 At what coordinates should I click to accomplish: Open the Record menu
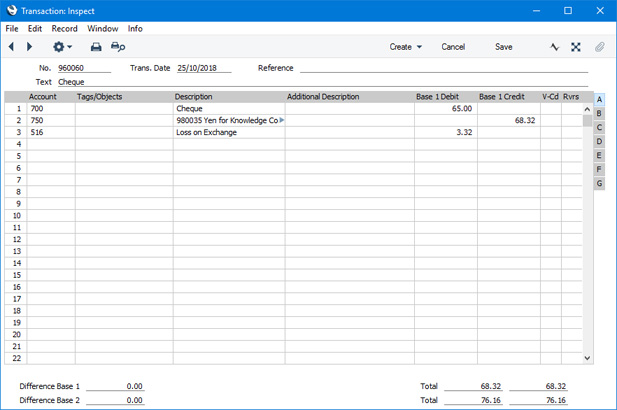pyautogui.click(x=64, y=29)
